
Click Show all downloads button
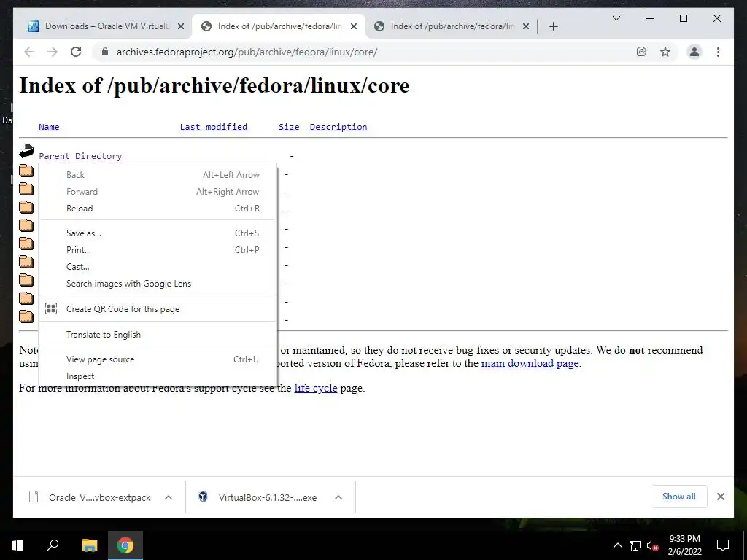coord(679,496)
